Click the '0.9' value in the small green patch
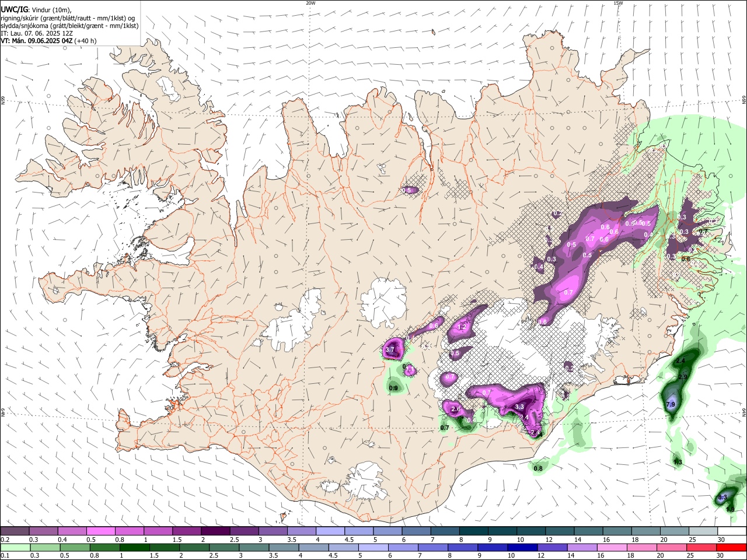The image size is (747, 560). (x=393, y=388)
